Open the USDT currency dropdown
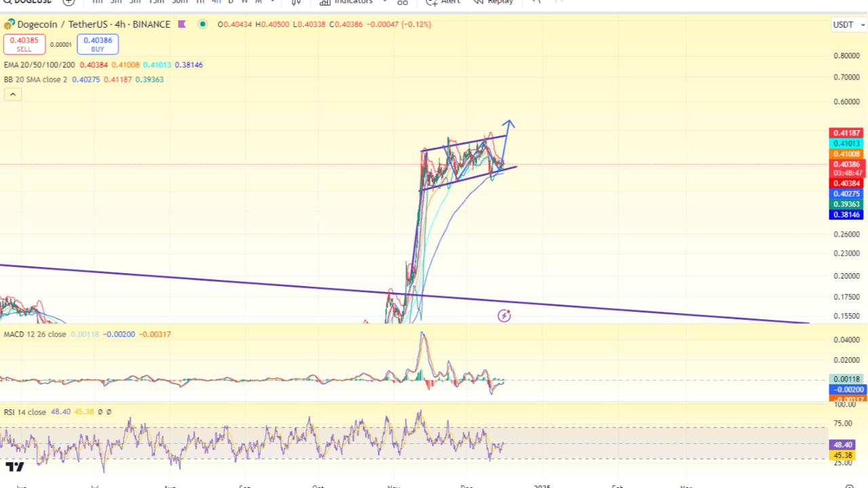This screenshot has width=868, height=488. [848, 24]
